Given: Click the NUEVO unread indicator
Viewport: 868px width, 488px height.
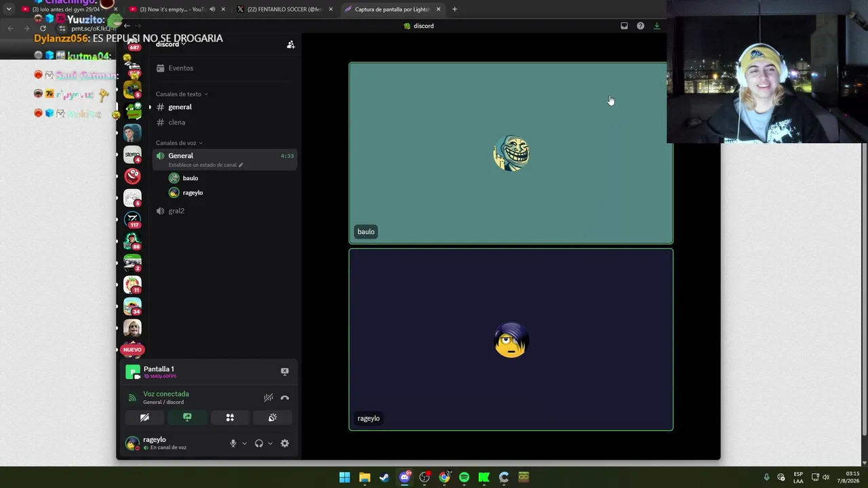Looking at the screenshot, I should point(132,350).
